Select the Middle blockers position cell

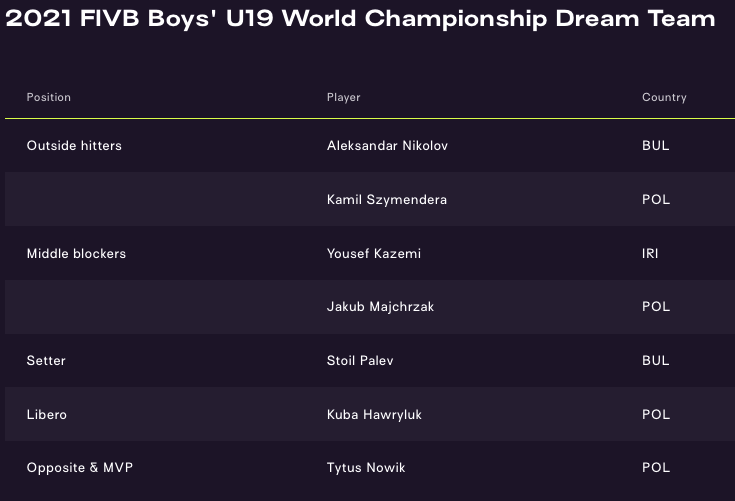[76, 254]
